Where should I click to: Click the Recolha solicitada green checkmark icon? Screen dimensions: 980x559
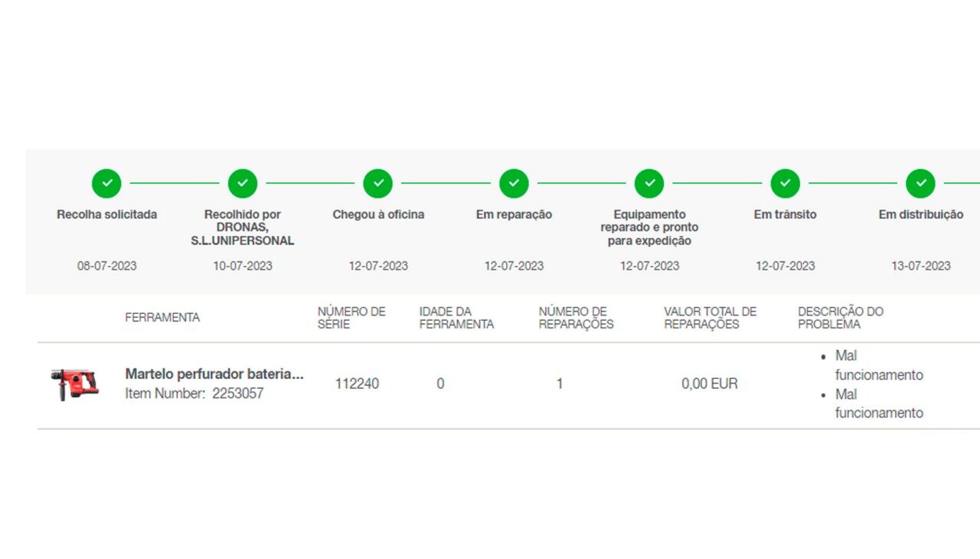coord(106,184)
